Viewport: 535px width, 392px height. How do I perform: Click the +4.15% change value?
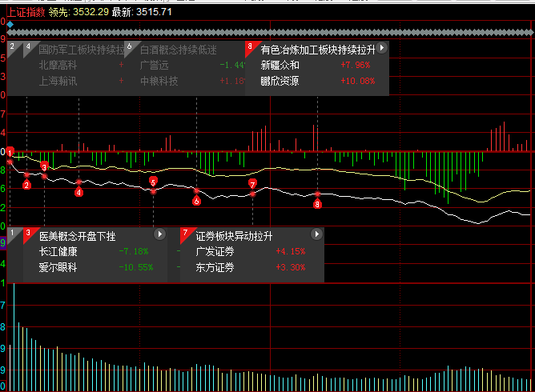pyautogui.click(x=291, y=251)
